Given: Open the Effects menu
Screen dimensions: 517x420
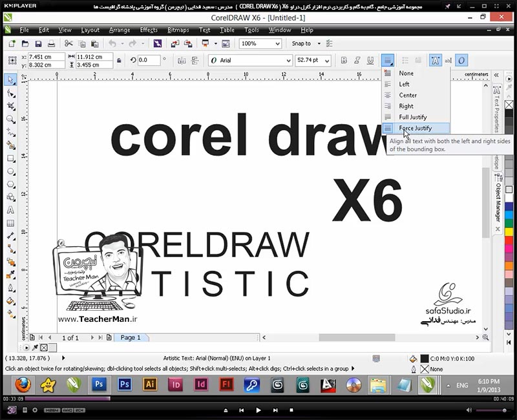Looking at the screenshot, I should (149, 30).
